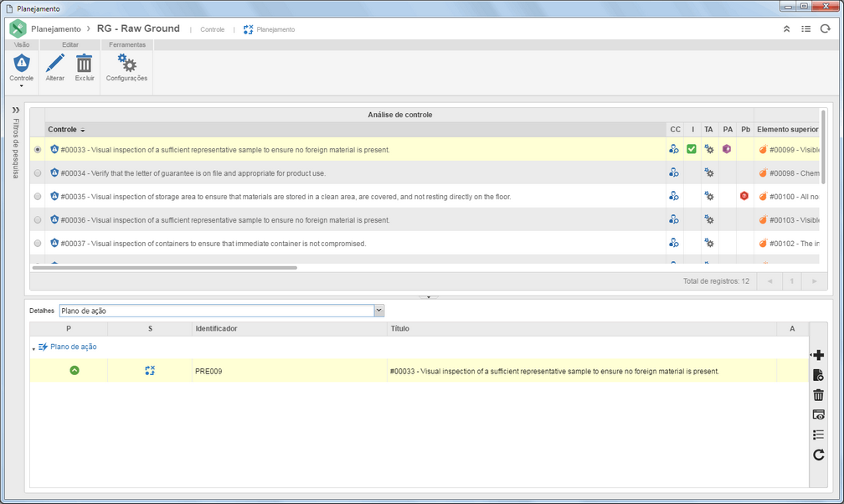This screenshot has height=504, width=844.
Task: Select the radio button for control #00035
Action: (x=37, y=197)
